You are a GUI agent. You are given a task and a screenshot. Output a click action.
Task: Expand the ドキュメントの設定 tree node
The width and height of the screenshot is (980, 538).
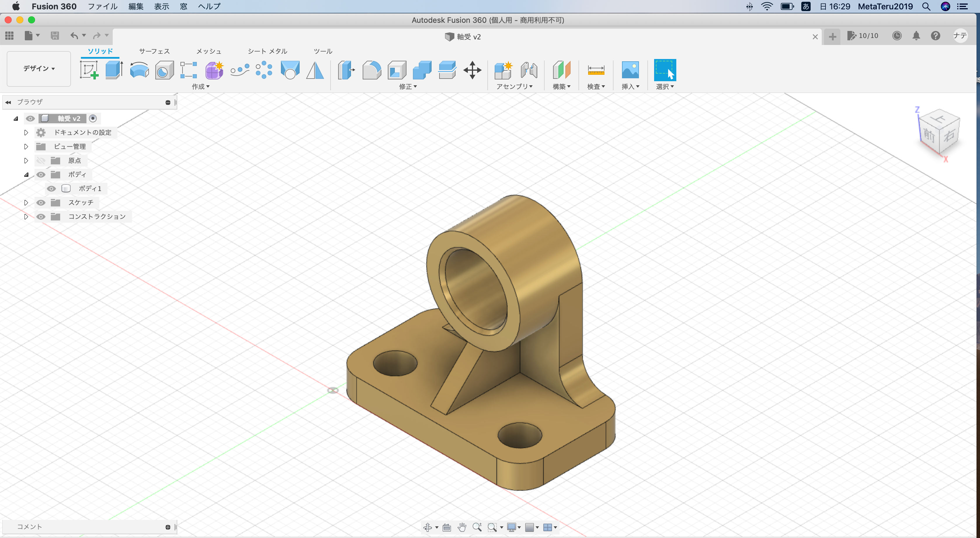coord(26,132)
